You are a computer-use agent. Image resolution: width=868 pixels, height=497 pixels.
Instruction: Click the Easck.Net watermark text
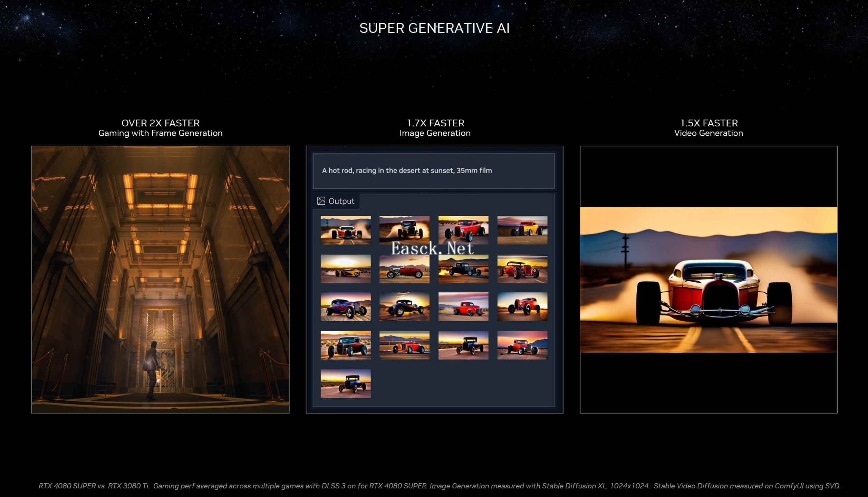point(432,248)
